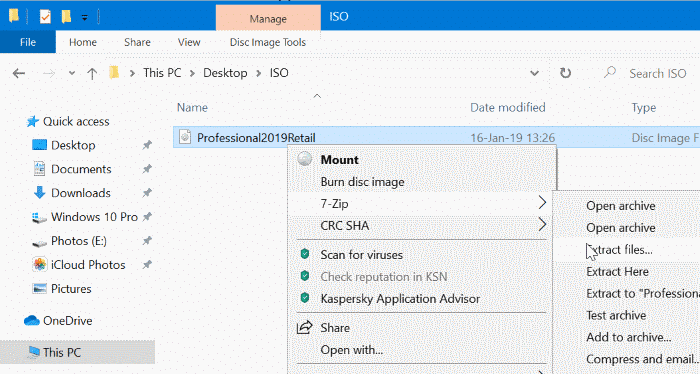Select Extract files... in 7-Zip submenu
Screen dimensions: 700x374
pyautogui.click(x=619, y=250)
